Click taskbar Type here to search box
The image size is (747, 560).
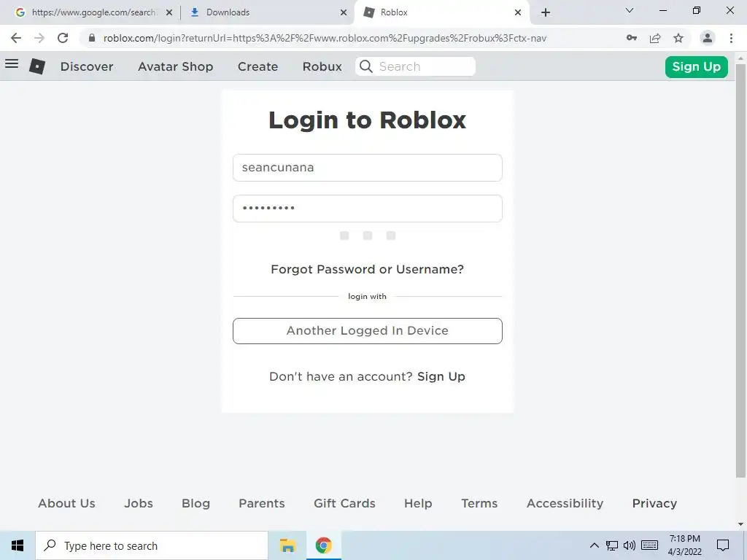click(x=152, y=545)
